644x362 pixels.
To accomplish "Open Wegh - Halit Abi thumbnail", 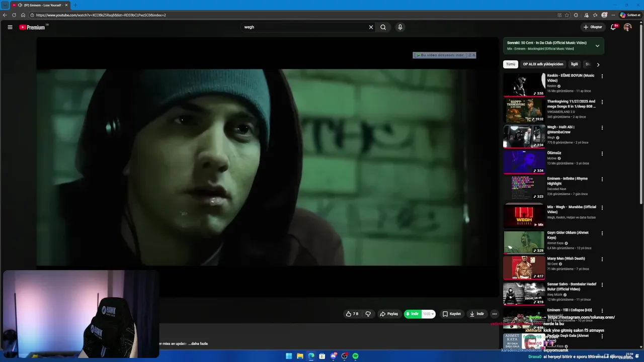I will [x=524, y=136].
